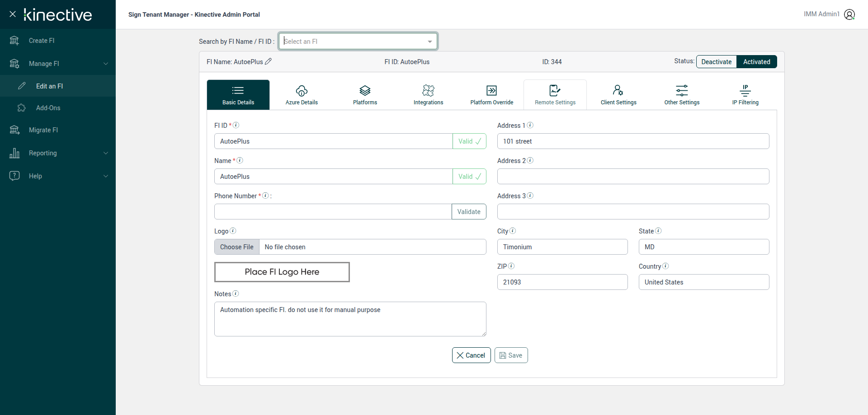Switch to the Basic Details tab
Screen dimensions: 868x415
(238, 95)
